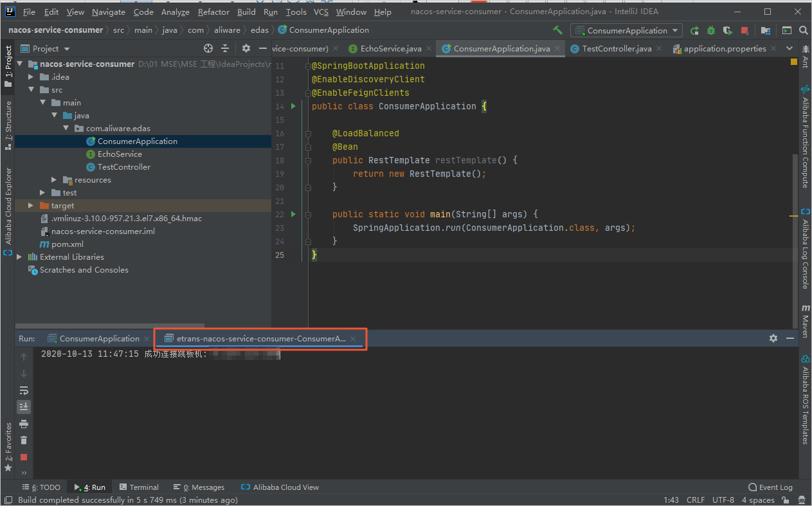Open the Refactor menu
Image resolution: width=812 pixels, height=506 pixels.
tap(213, 12)
